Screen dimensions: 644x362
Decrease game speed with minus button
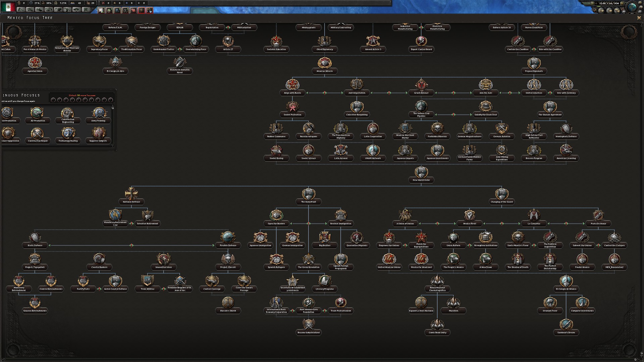592,3
